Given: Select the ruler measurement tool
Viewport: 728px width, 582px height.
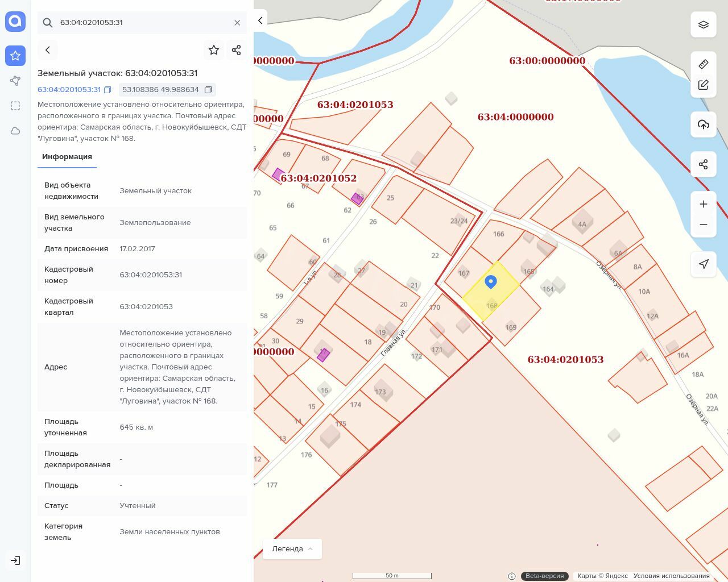Looking at the screenshot, I should click(704, 64).
